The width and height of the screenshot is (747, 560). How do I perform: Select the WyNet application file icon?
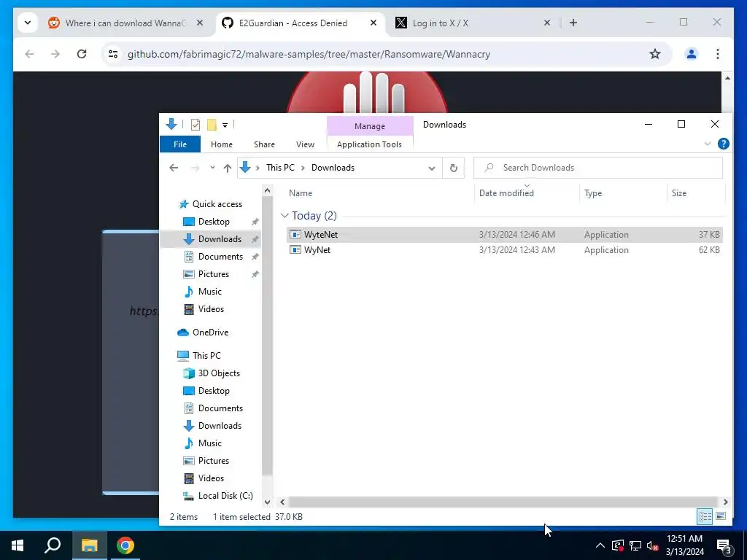[x=295, y=250]
